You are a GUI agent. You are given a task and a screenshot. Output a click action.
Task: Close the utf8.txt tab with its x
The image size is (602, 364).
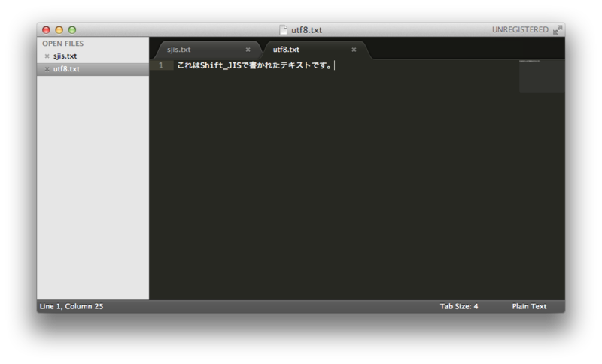[x=354, y=50]
